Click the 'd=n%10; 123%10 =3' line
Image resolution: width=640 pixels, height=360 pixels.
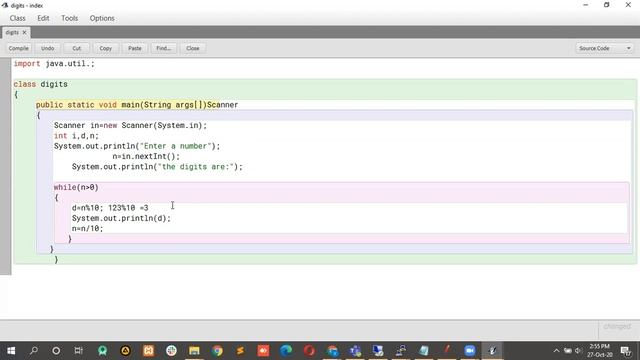[x=110, y=208]
